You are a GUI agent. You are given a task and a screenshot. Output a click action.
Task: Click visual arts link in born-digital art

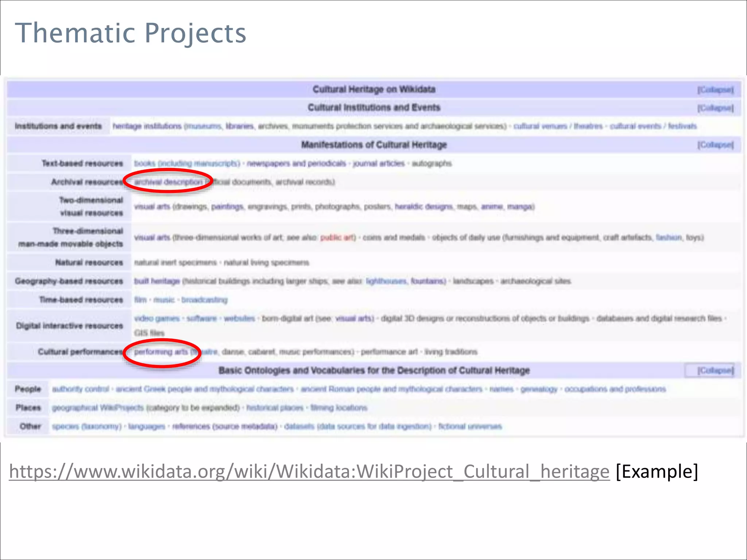point(352,318)
